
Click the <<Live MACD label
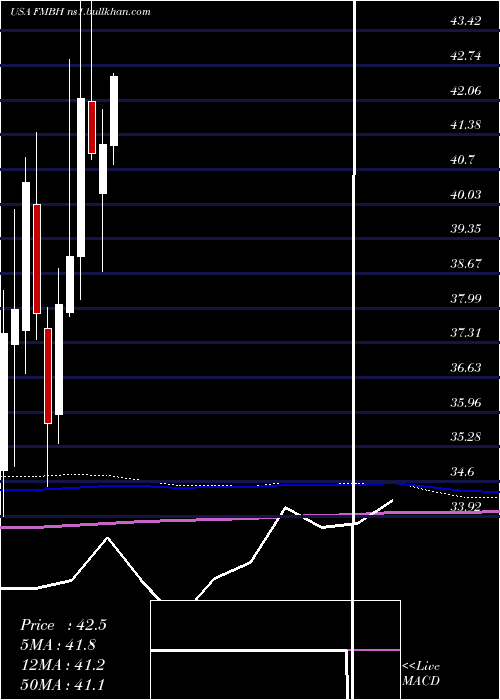click(421, 673)
